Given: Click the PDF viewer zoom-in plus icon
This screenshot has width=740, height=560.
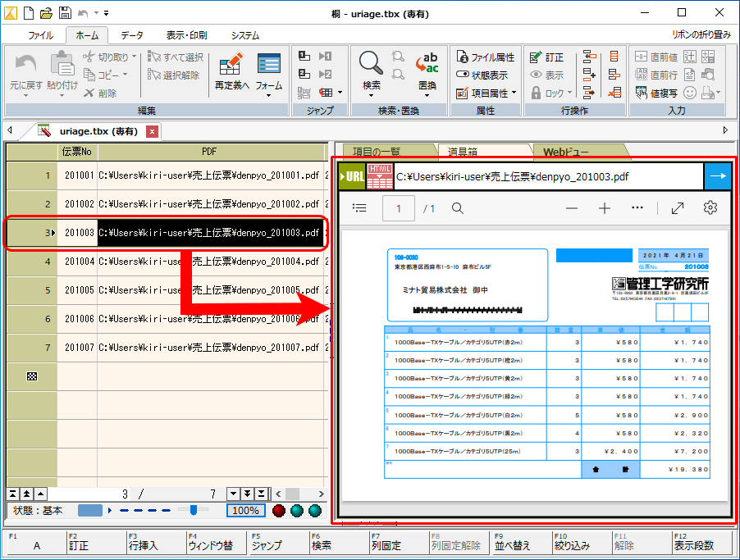Looking at the screenshot, I should 605,208.
